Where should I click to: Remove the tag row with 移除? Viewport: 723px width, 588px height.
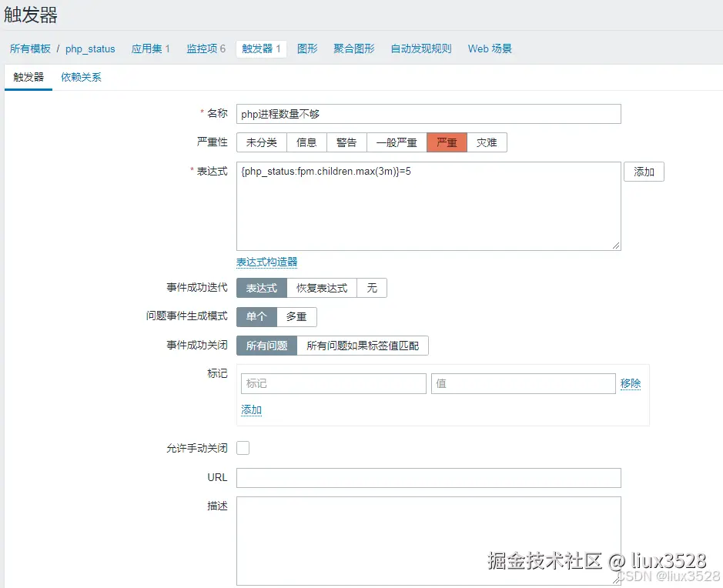[x=631, y=383]
